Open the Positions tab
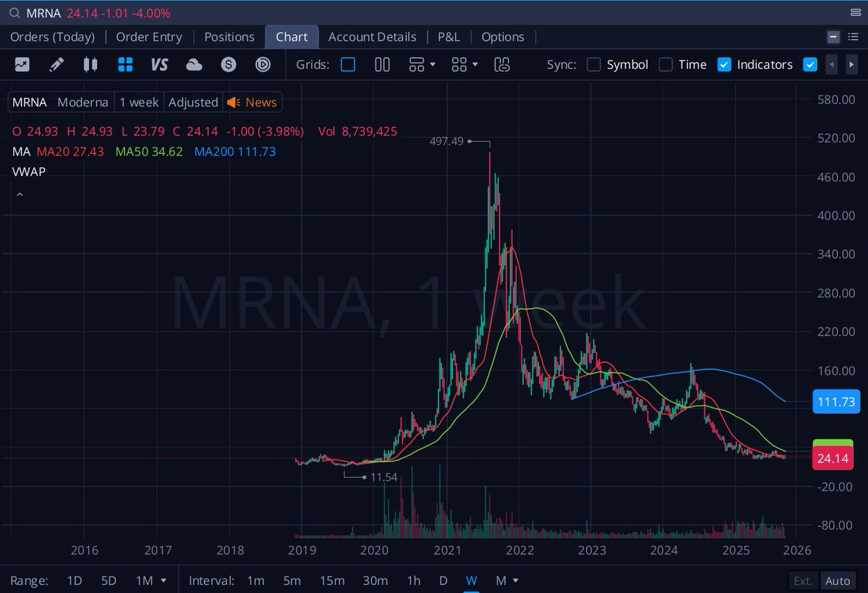Image resolution: width=868 pixels, height=593 pixels. tap(229, 36)
